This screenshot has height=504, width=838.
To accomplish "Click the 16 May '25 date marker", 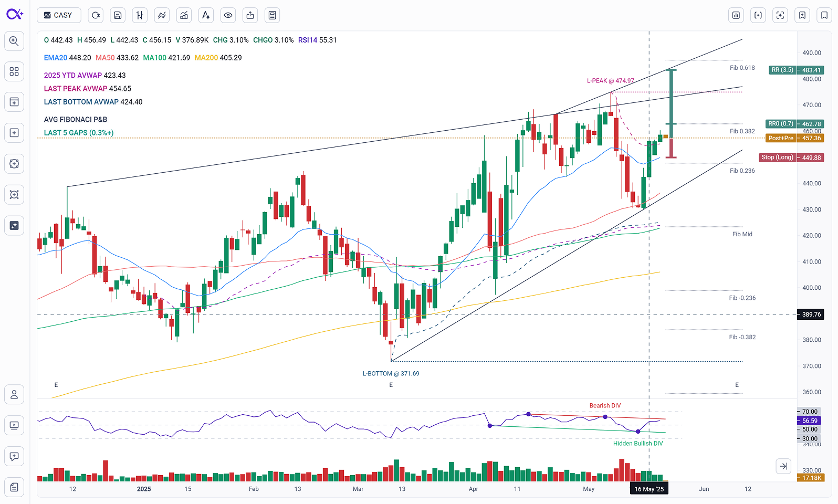I will pyautogui.click(x=649, y=489).
